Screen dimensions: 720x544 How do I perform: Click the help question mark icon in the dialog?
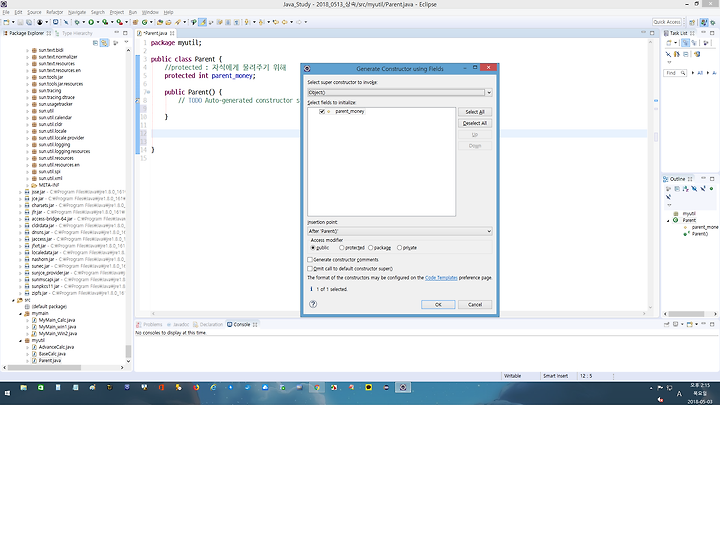pos(313,304)
